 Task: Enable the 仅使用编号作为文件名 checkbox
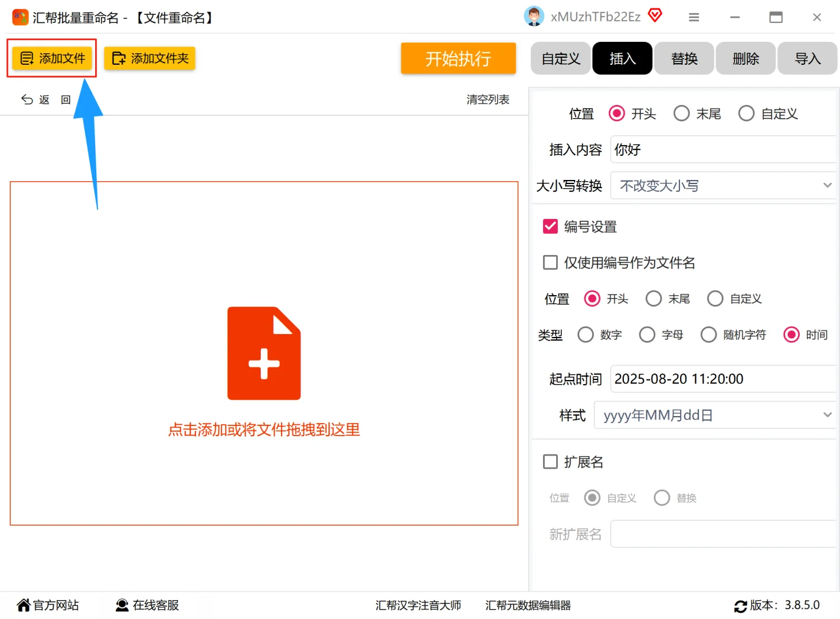click(550, 262)
